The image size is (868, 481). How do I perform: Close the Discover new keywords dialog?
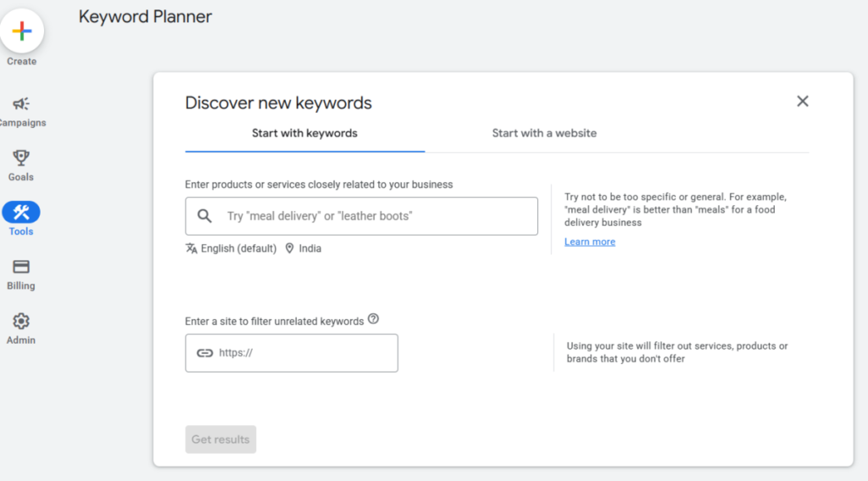point(802,101)
